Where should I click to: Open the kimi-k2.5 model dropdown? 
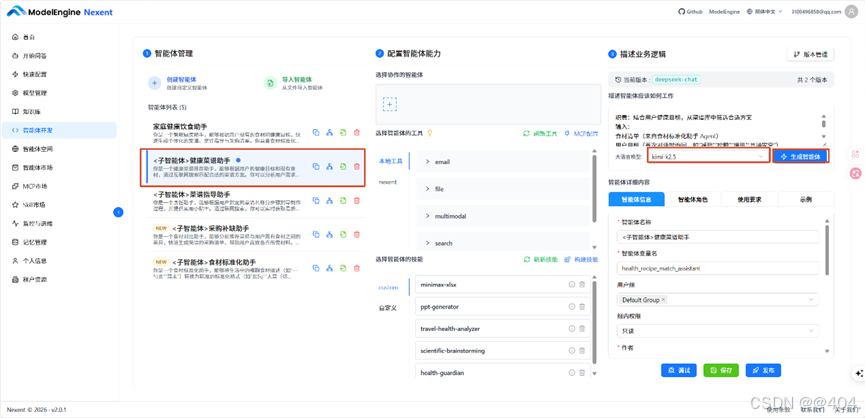point(709,157)
